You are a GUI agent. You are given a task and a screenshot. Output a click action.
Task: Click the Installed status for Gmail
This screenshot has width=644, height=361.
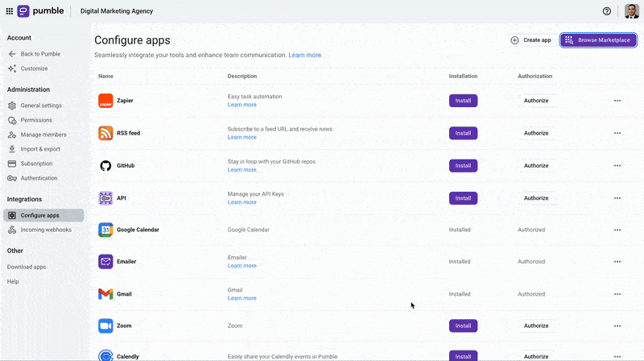click(460, 294)
